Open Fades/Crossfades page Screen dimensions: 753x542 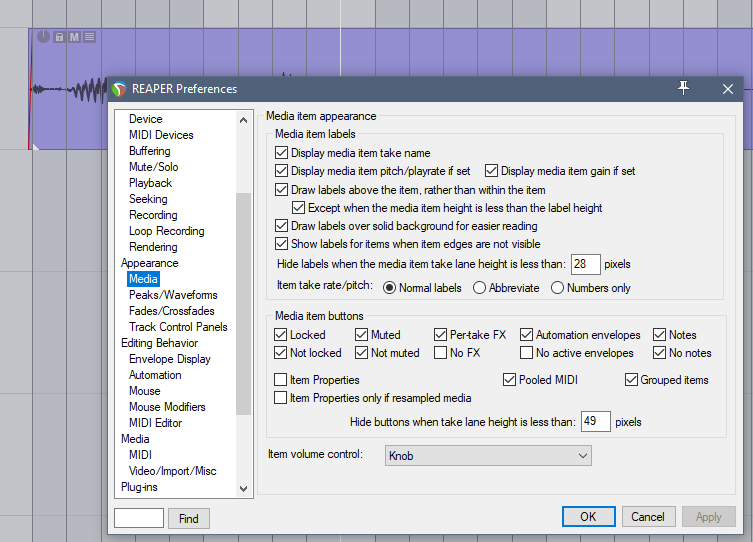171,311
